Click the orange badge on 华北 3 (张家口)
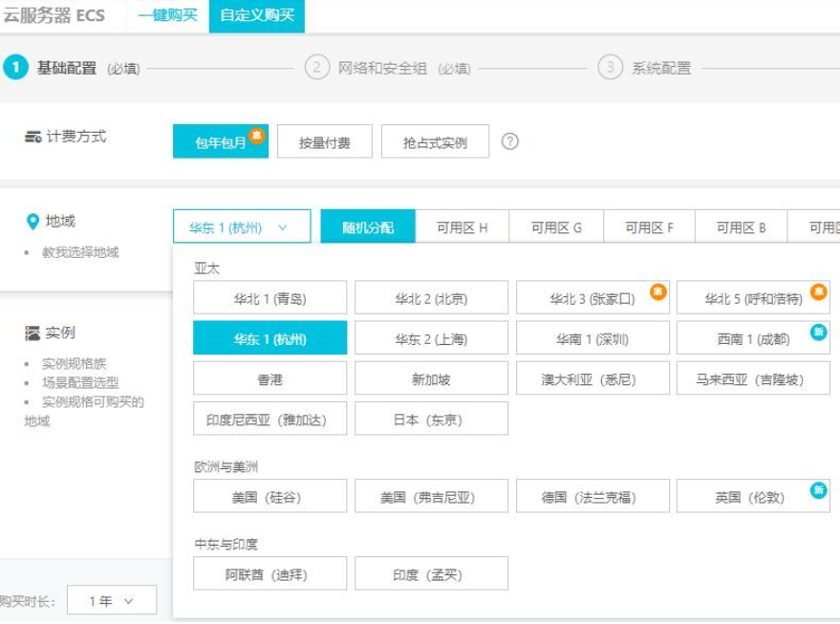 (x=657, y=291)
